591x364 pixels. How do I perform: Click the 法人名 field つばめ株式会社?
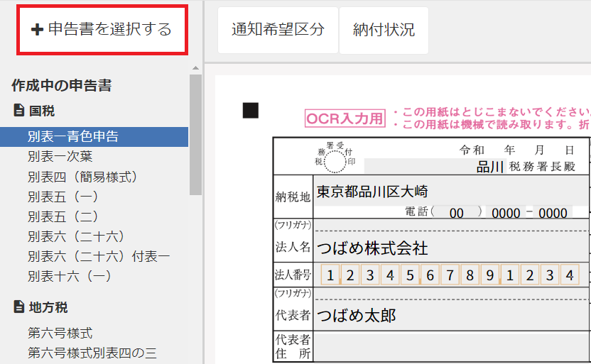point(451,248)
